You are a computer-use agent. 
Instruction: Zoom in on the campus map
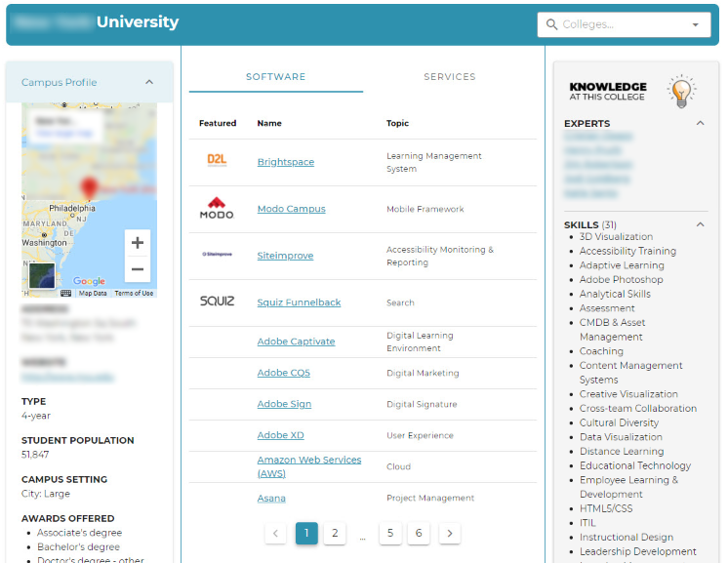click(x=138, y=242)
